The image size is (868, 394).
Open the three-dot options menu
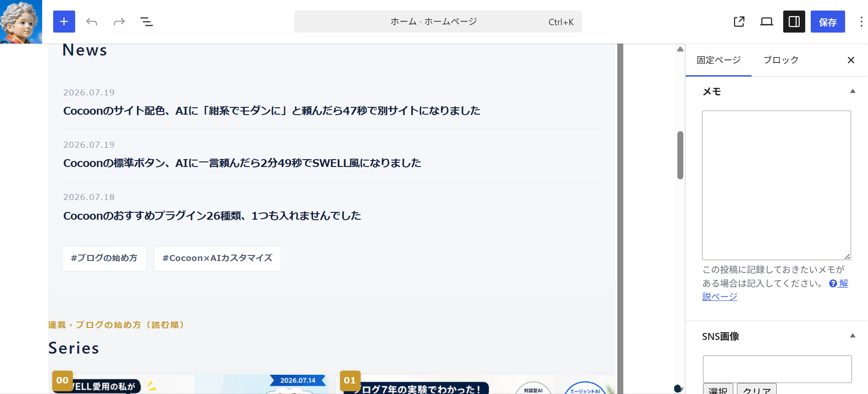click(861, 22)
